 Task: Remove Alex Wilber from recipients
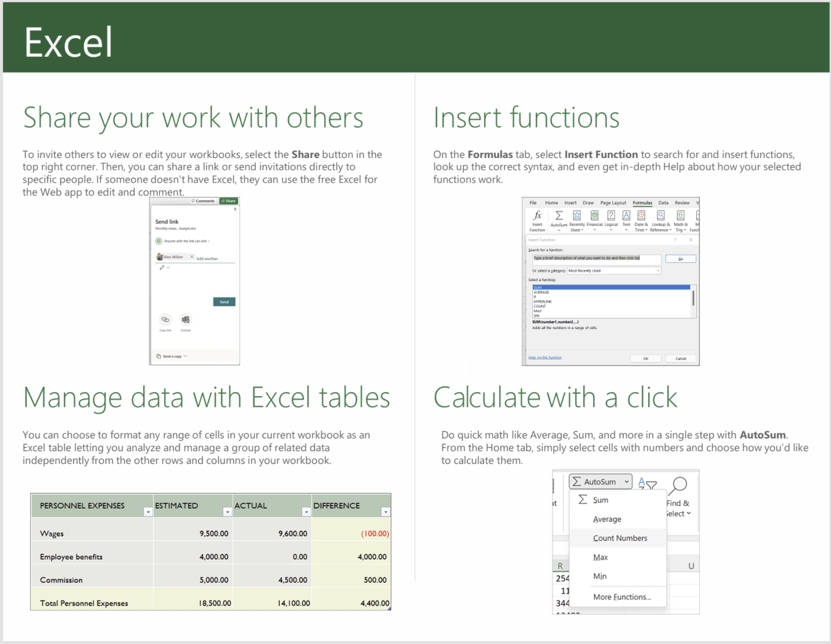coord(192,257)
